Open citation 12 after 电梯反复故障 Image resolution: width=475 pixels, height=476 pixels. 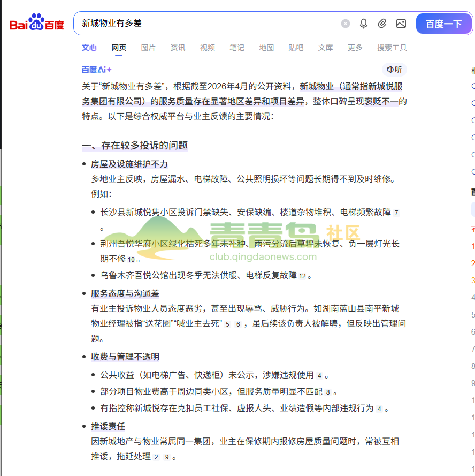(x=302, y=276)
